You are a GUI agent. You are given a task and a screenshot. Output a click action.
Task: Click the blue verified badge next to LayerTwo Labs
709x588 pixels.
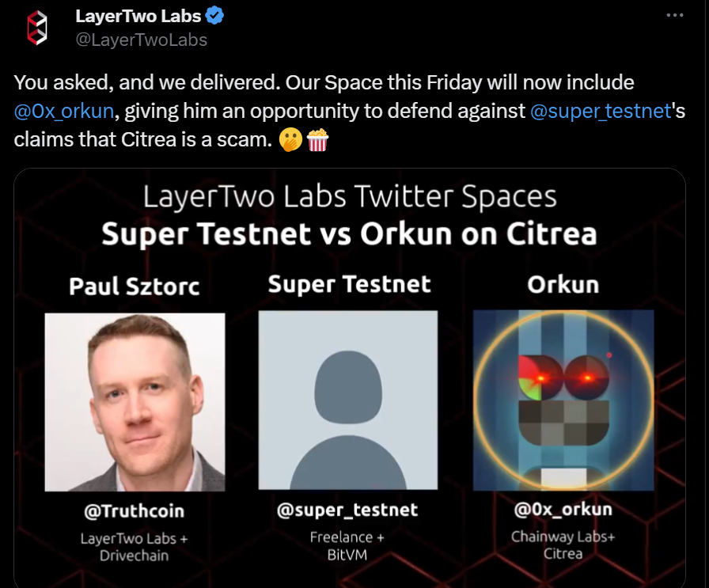click(214, 16)
